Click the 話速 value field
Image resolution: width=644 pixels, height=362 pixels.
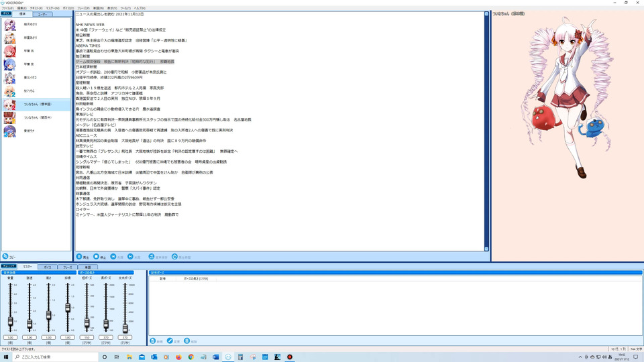pos(30,337)
